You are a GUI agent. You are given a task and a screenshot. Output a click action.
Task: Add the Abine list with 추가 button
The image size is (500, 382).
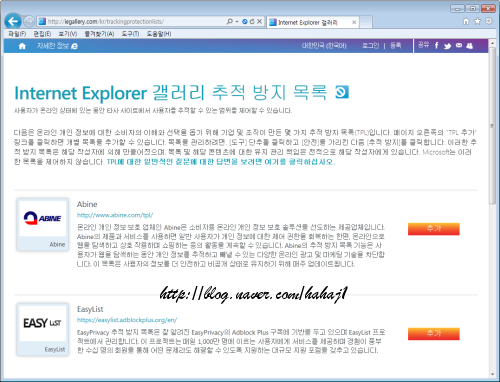434,229
